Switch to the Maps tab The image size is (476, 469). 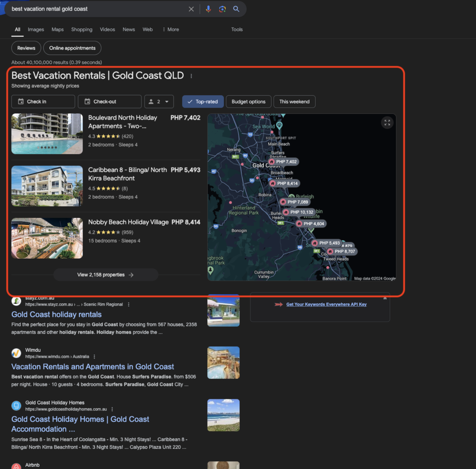(58, 29)
